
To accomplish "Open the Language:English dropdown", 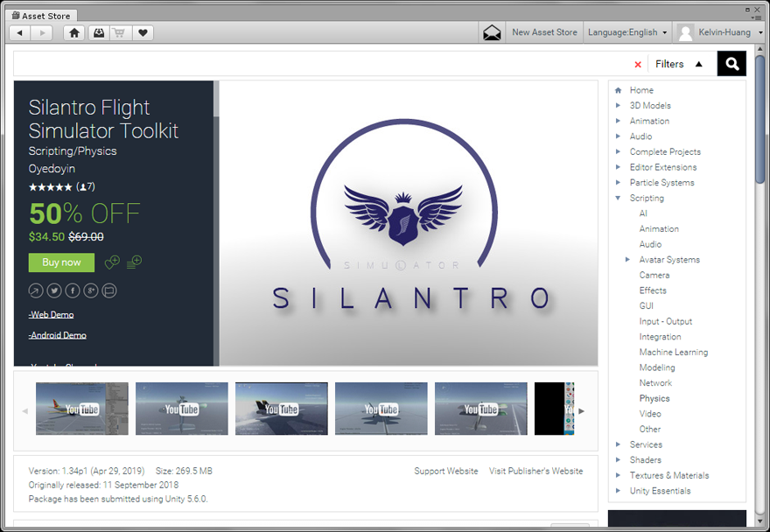I will click(627, 32).
